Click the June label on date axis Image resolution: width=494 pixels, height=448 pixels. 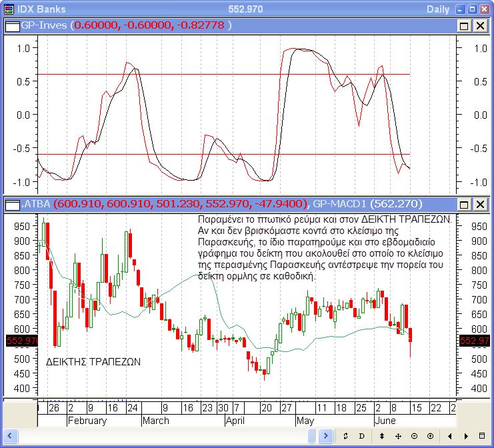coord(385,421)
